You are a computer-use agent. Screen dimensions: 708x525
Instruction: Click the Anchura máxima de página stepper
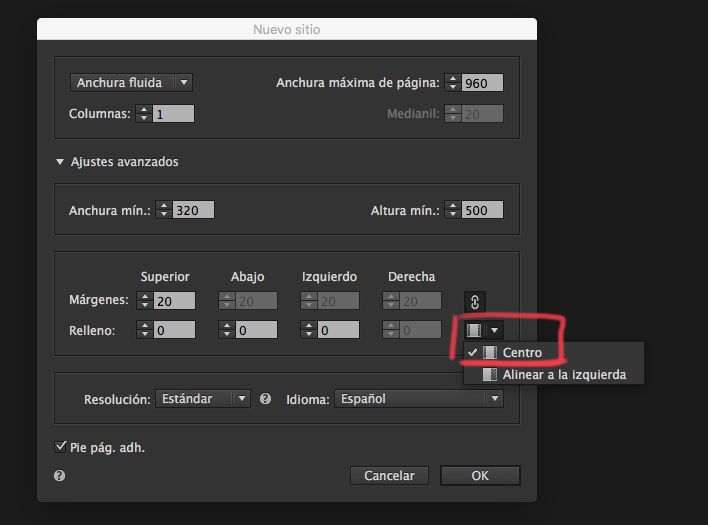point(453,83)
